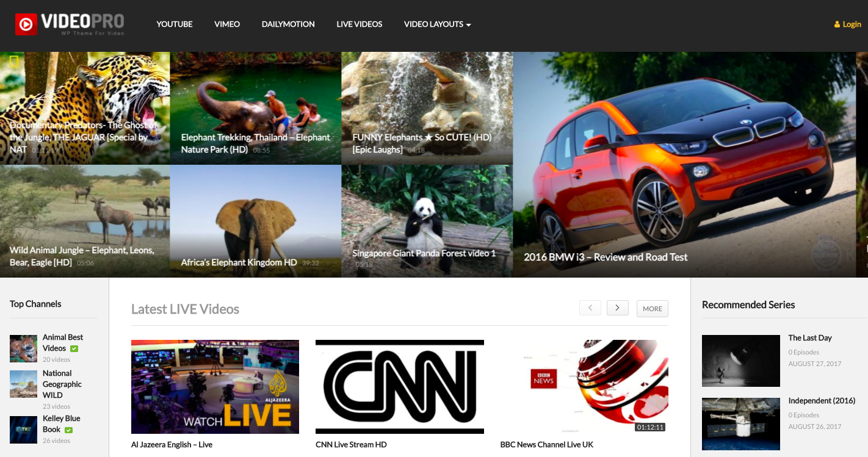Click 0 Episodes under The Last Day
Image resolution: width=868 pixels, height=457 pixels.
pos(804,352)
